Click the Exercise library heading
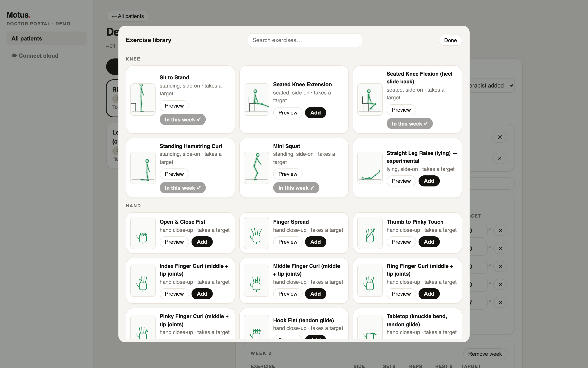 pos(148,40)
